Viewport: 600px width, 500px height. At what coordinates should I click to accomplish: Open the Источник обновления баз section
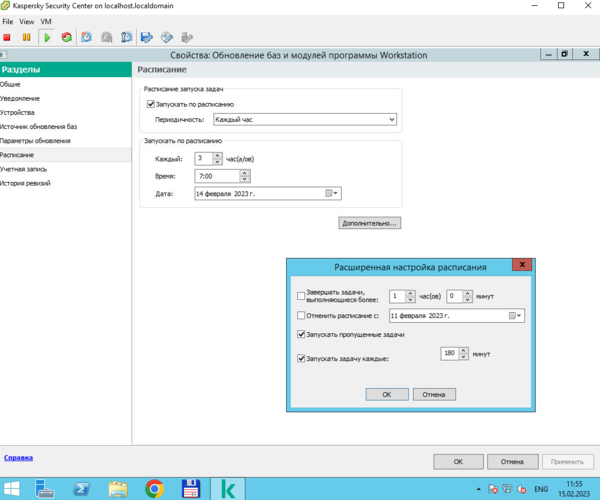pos(65,127)
